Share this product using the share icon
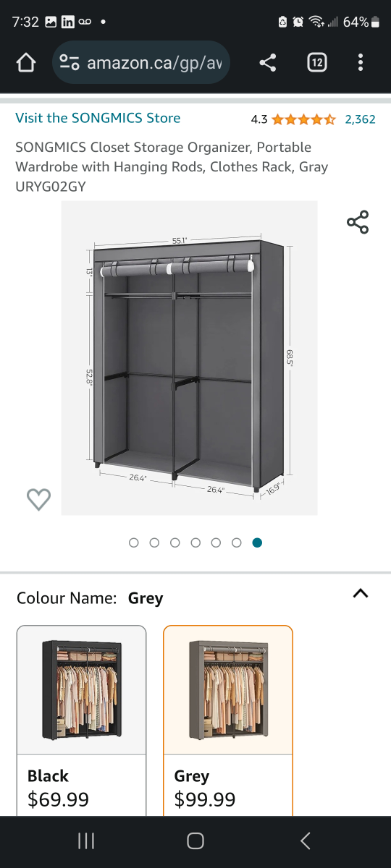 358,222
